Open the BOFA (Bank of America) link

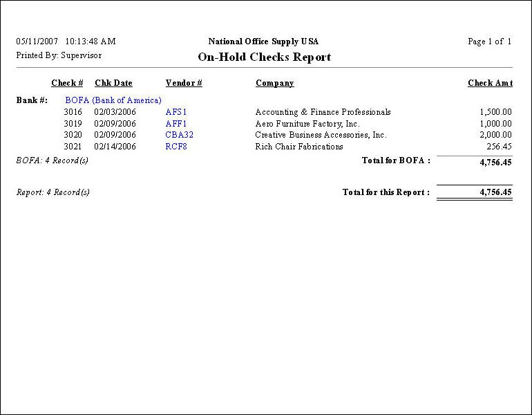pos(113,100)
